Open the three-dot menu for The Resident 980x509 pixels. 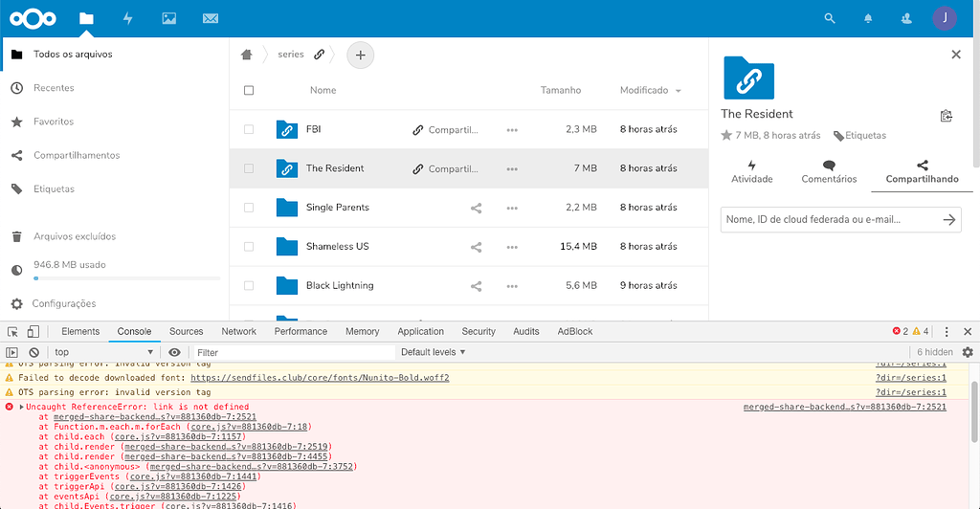[512, 168]
